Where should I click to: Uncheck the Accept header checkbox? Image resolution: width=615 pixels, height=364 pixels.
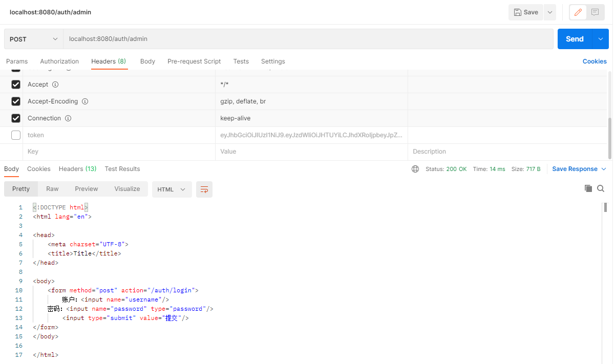[x=16, y=84]
